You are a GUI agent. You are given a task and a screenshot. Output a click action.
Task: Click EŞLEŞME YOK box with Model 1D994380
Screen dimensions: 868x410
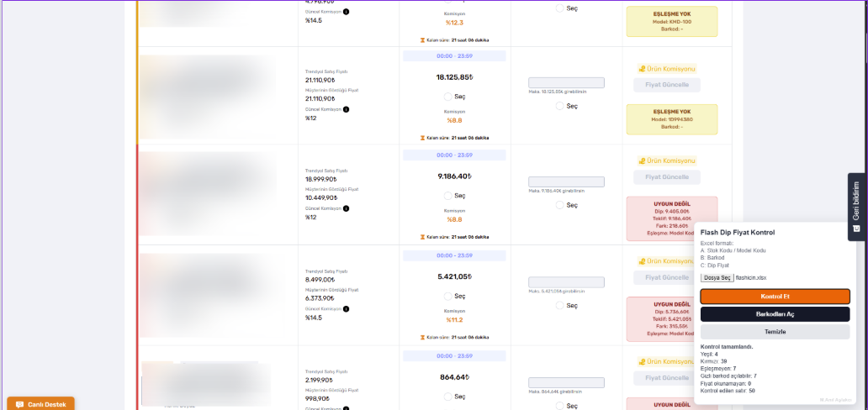671,119
